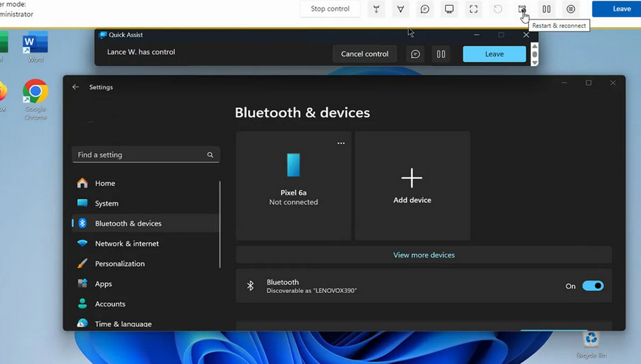The width and height of the screenshot is (641, 364).
Task: Click the Quick Assist title bar text
Action: pos(125,35)
